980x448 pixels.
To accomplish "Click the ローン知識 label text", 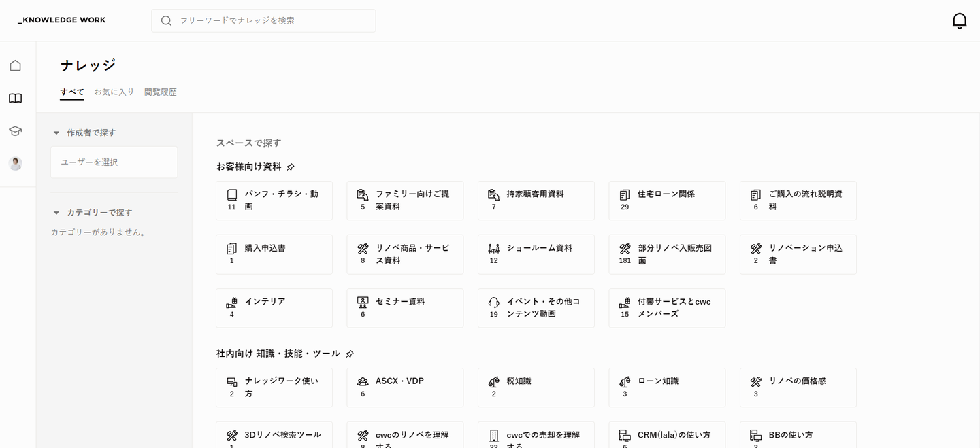I will point(658,381).
